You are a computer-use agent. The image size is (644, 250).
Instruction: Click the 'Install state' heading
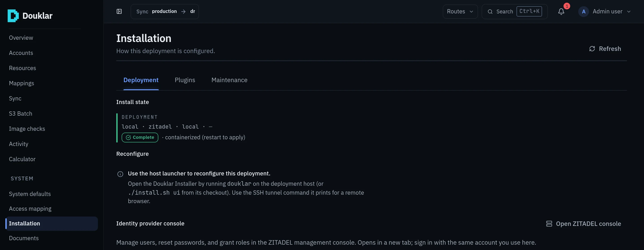133,102
